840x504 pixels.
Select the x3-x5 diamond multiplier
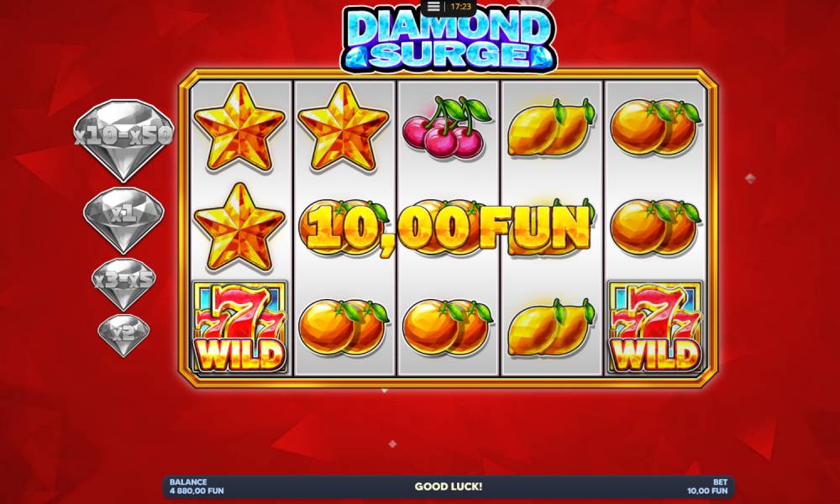click(123, 284)
